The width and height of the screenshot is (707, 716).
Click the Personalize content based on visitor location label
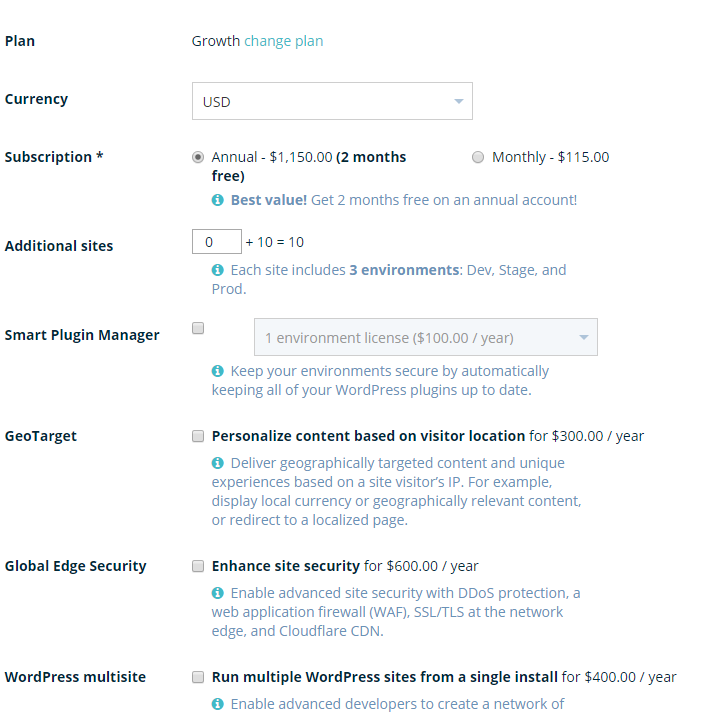tap(368, 436)
